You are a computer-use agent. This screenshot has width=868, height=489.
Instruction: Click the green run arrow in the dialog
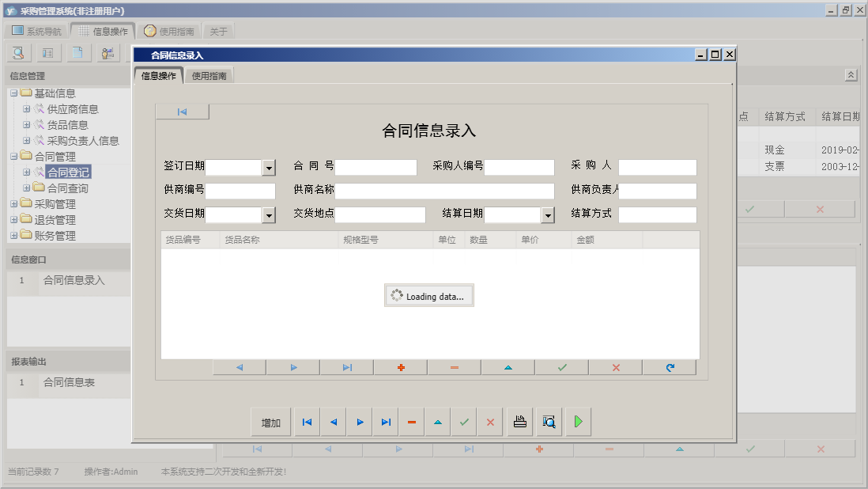pos(578,422)
